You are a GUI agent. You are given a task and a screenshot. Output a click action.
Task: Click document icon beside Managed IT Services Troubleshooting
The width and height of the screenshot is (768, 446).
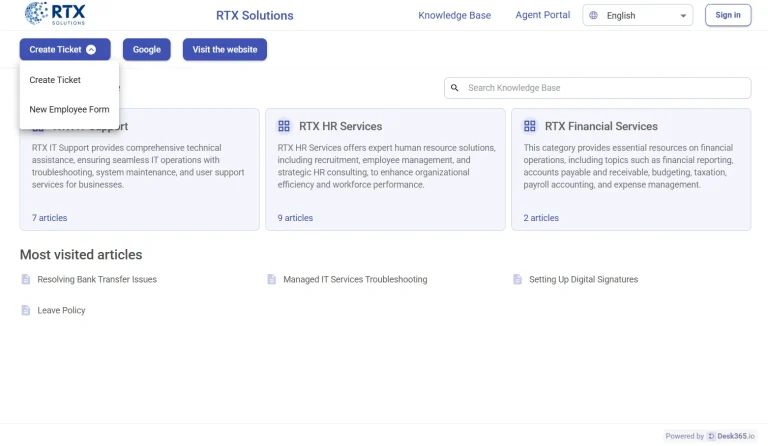(272, 279)
